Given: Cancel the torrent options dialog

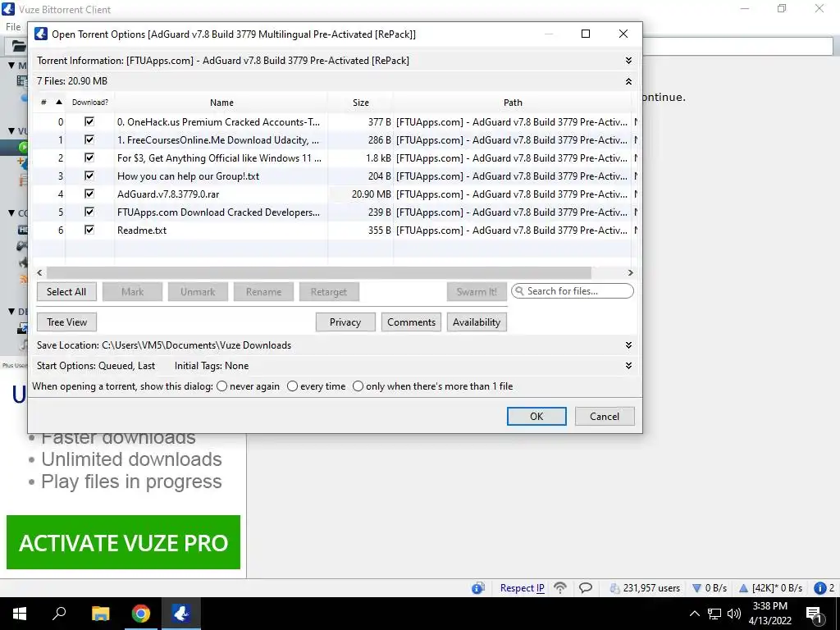Looking at the screenshot, I should [605, 416].
